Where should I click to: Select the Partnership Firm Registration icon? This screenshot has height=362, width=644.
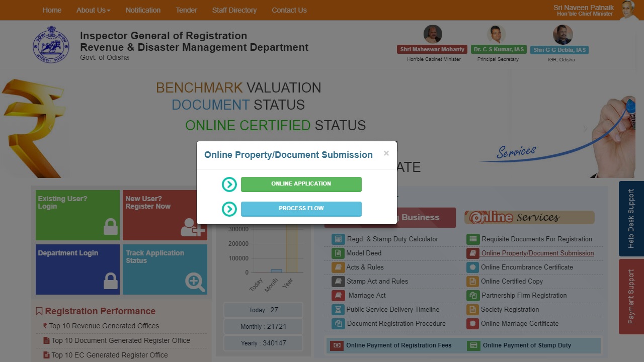pyautogui.click(x=472, y=295)
